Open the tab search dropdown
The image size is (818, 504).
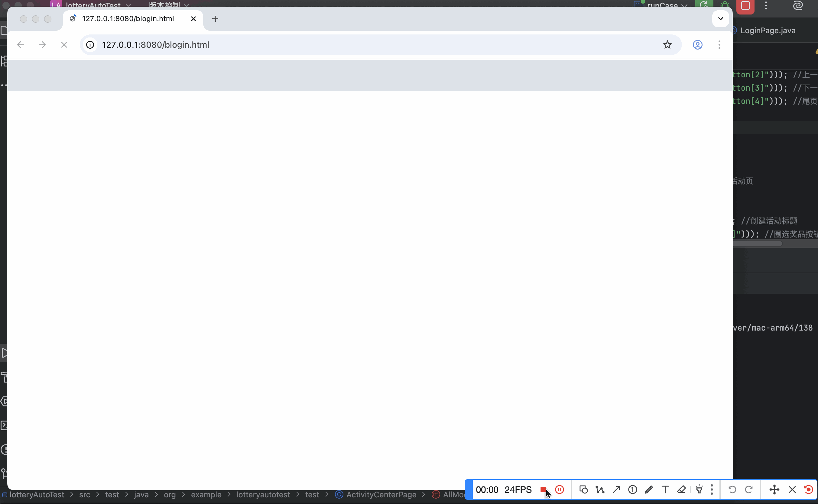(x=720, y=19)
